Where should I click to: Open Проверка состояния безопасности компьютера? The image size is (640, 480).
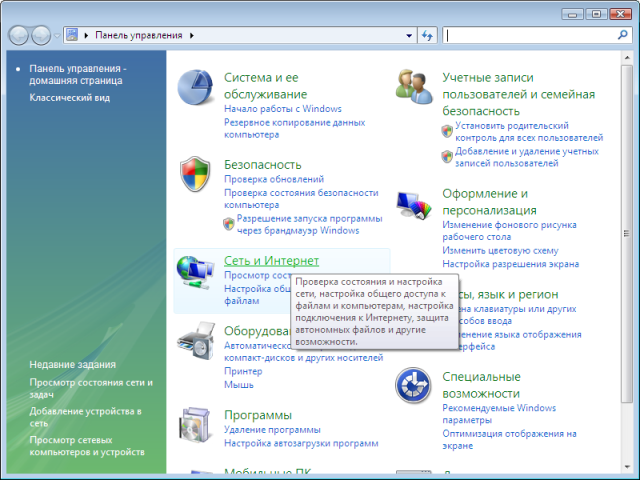(301, 199)
